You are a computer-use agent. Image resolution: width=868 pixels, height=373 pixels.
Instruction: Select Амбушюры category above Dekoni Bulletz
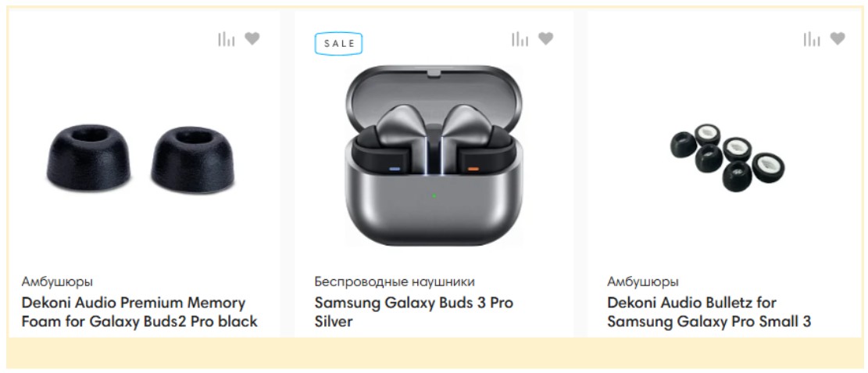[x=643, y=282]
